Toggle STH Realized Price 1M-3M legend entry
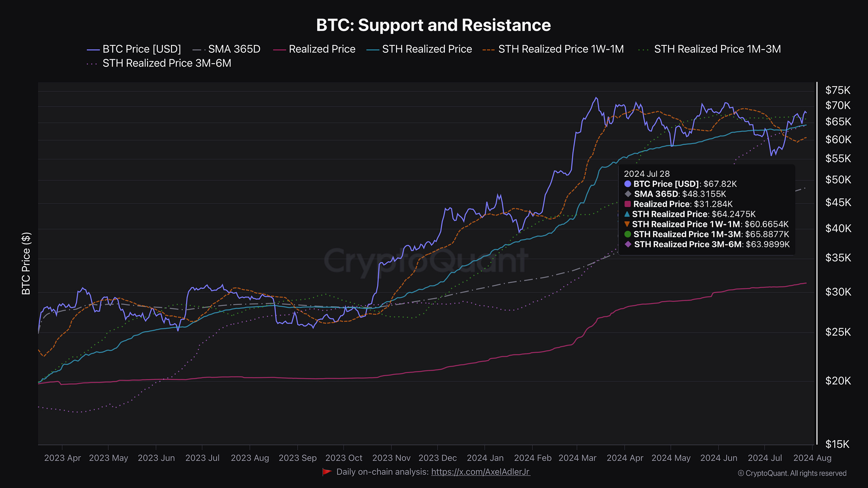Image resolution: width=868 pixels, height=488 pixels. (710, 49)
